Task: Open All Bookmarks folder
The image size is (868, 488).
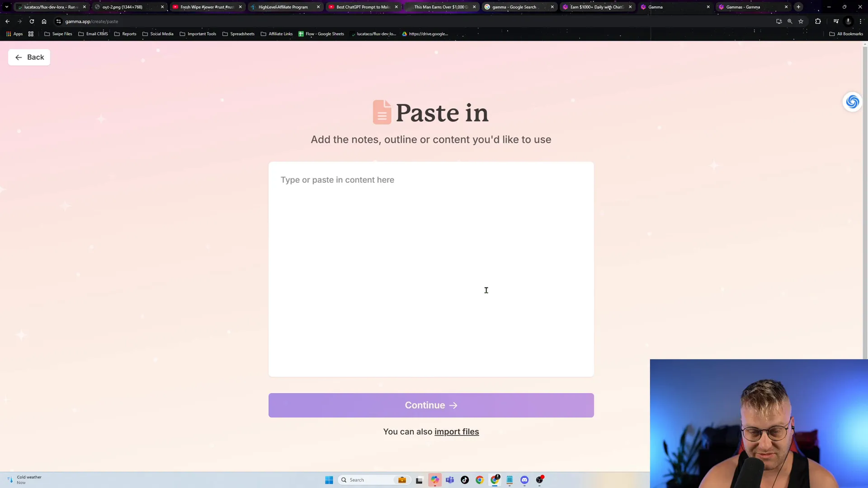Action: 846,34
